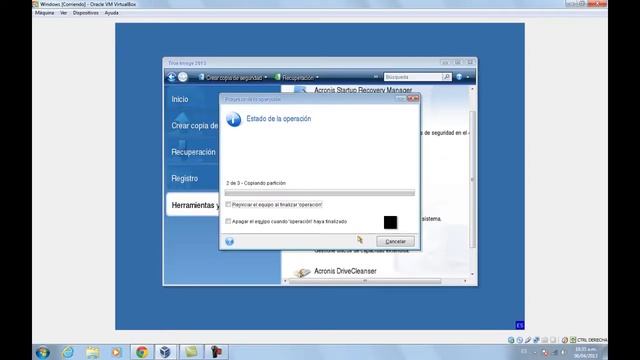
Task: Open Windows Explorer from the taskbar
Action: [x=93, y=352]
